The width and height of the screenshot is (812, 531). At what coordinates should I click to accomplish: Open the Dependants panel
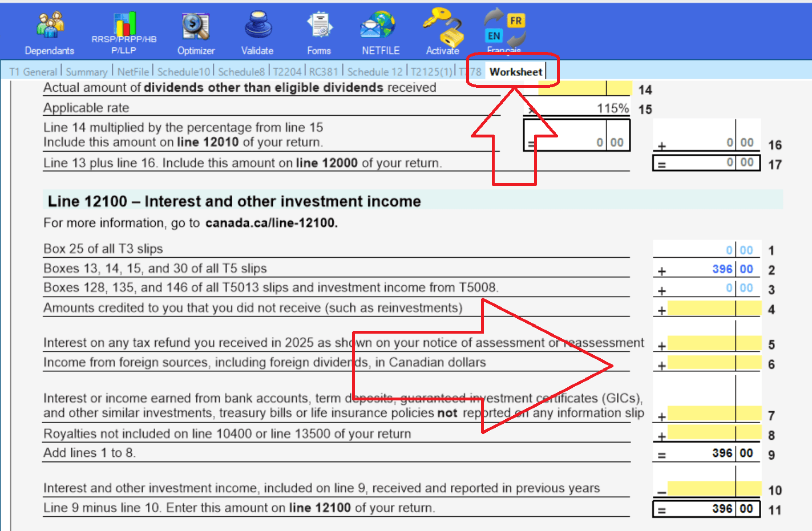pos(50,29)
